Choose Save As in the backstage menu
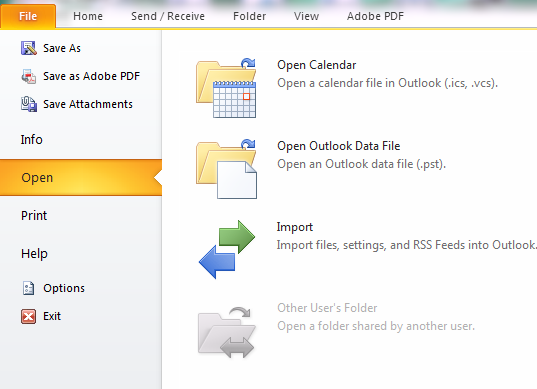 click(x=62, y=48)
